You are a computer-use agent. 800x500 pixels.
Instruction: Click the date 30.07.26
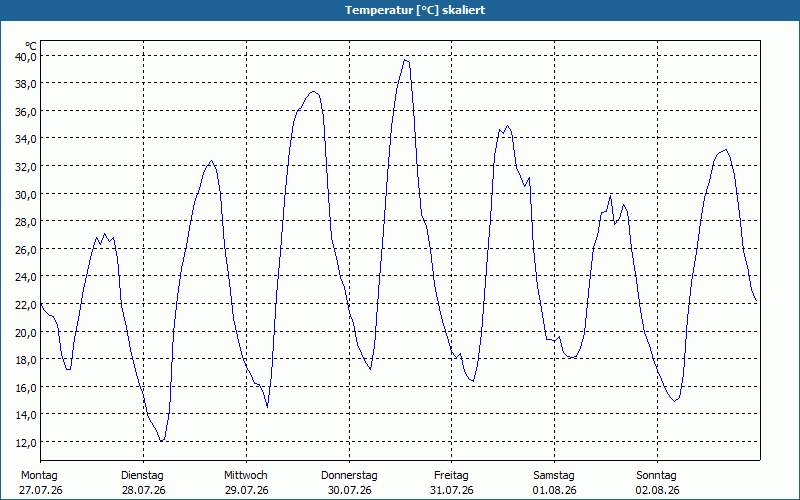(x=349, y=490)
